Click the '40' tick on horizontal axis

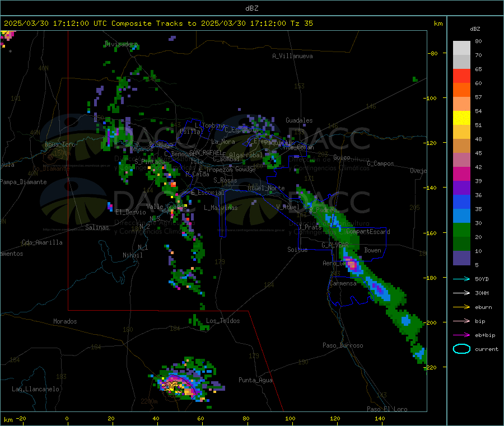click(x=156, y=418)
